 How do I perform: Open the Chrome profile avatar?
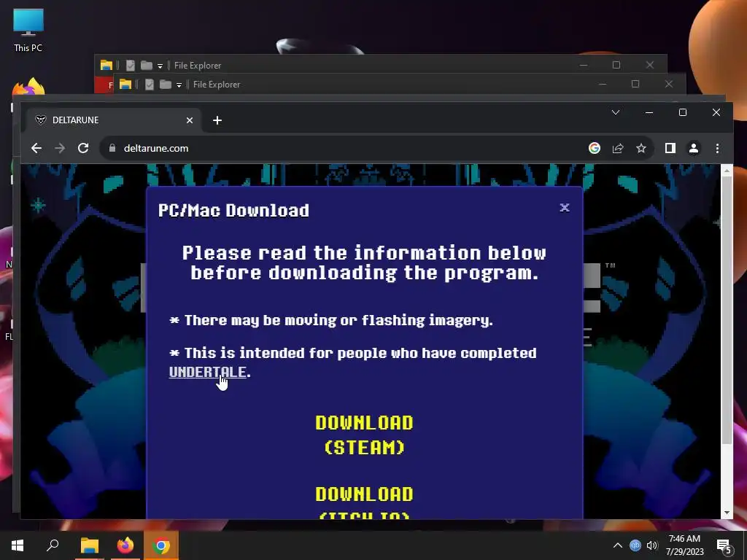click(694, 148)
